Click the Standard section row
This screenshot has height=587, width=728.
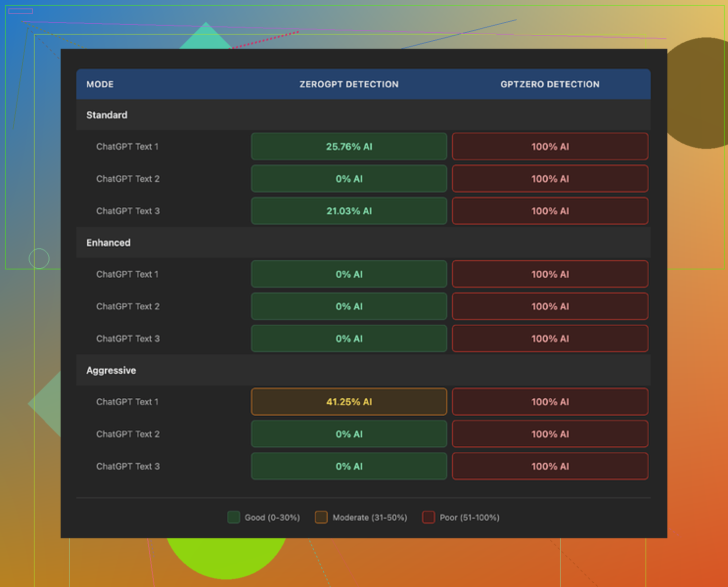tap(107, 115)
